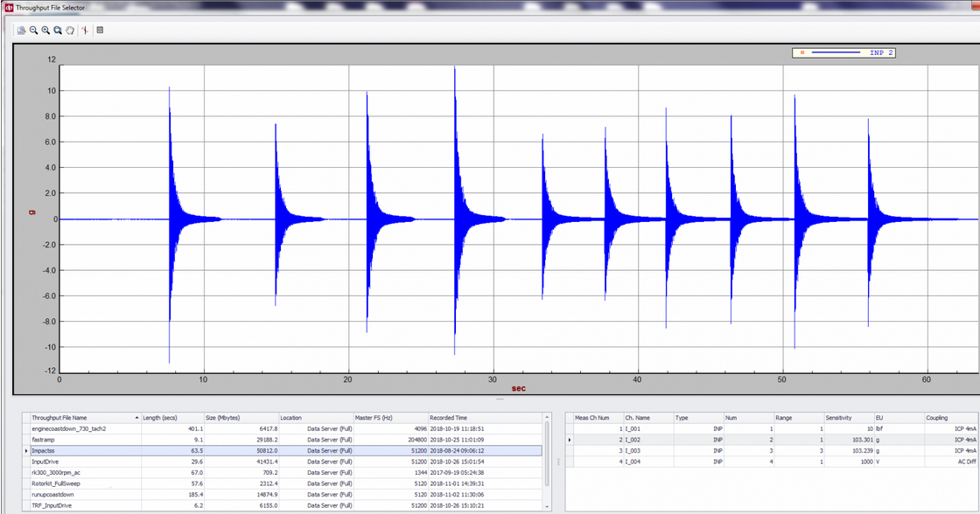Select the fastramp throughput file
This screenshot has height=514, width=980.
44,440
